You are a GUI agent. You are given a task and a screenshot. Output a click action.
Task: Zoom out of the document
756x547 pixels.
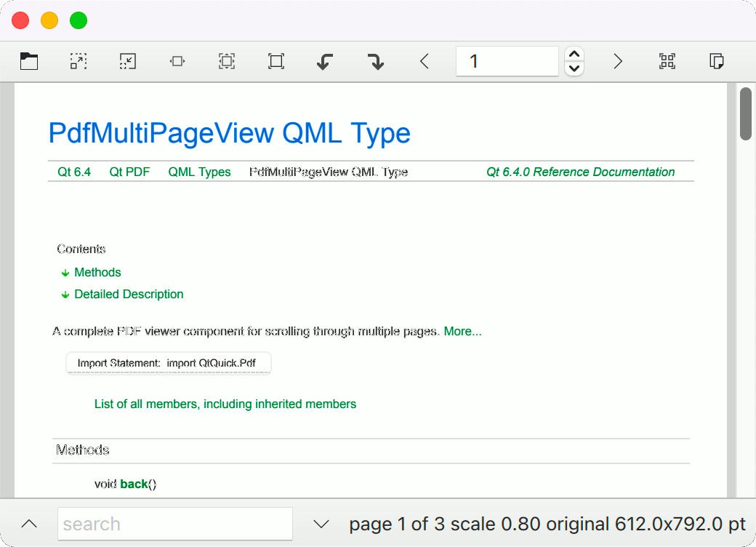pos(127,61)
